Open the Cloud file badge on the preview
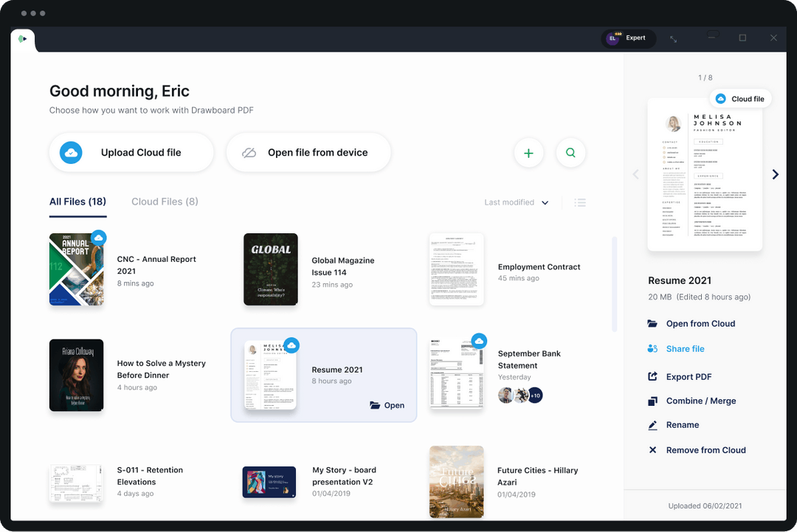The image size is (797, 532). click(740, 98)
